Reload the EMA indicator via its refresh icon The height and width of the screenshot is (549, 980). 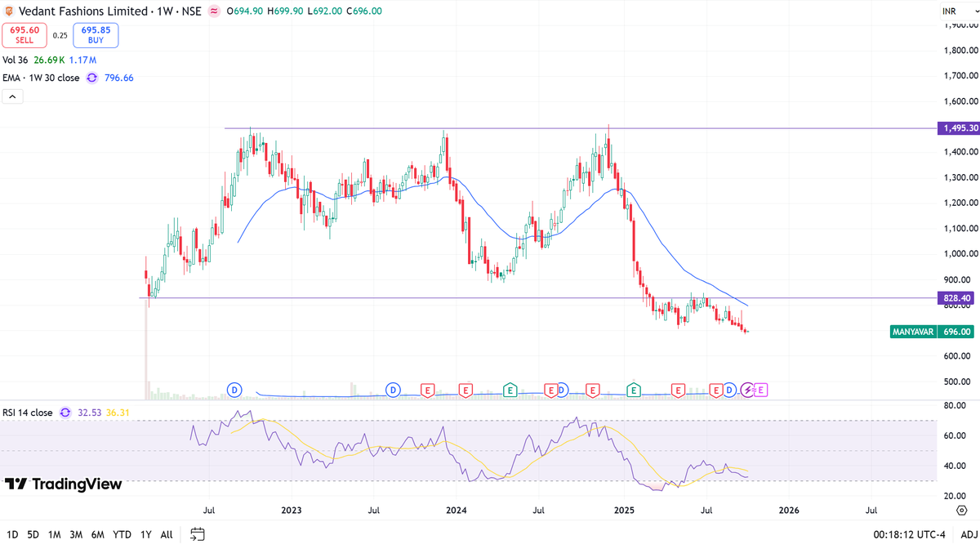[91, 78]
